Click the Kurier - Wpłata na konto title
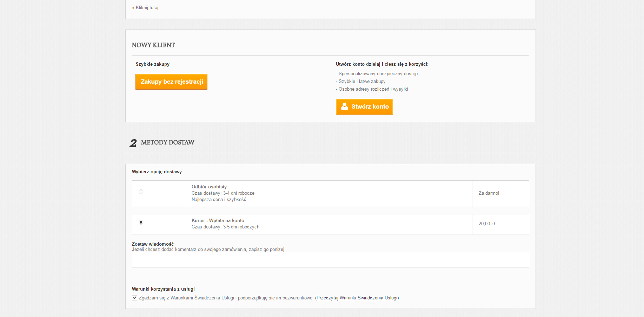Screen dimensions: 644x317 218,221
